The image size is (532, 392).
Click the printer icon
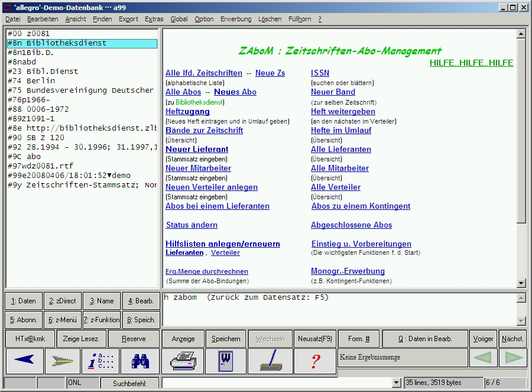(183, 361)
